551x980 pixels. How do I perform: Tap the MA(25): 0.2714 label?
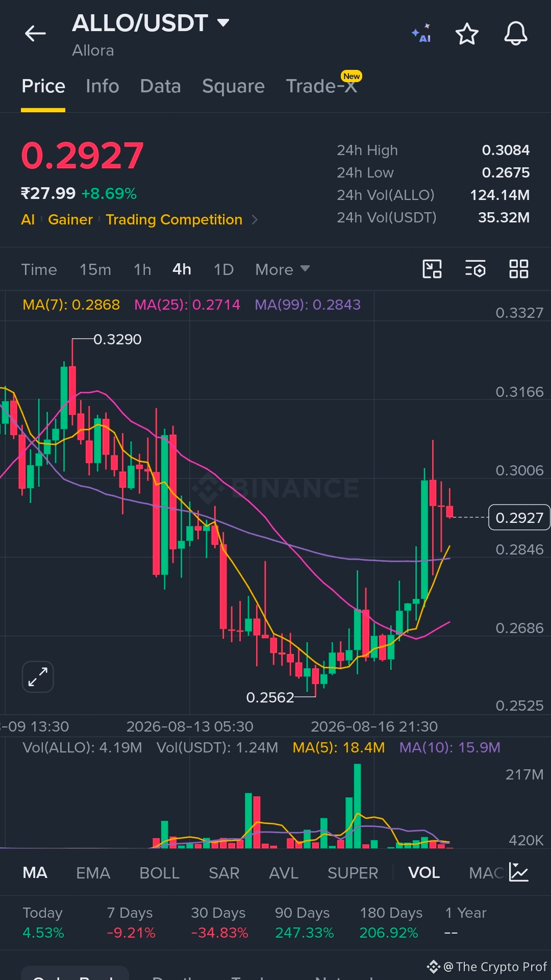click(187, 305)
